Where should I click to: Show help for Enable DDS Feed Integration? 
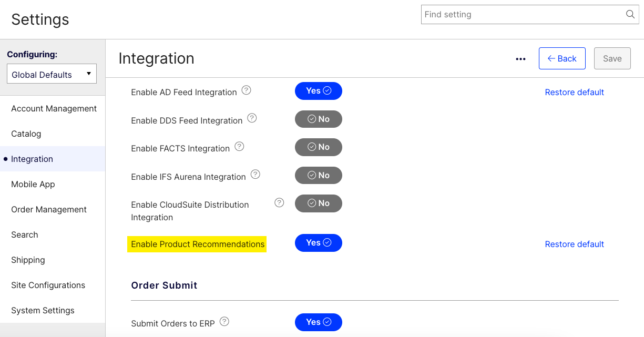pos(252,118)
